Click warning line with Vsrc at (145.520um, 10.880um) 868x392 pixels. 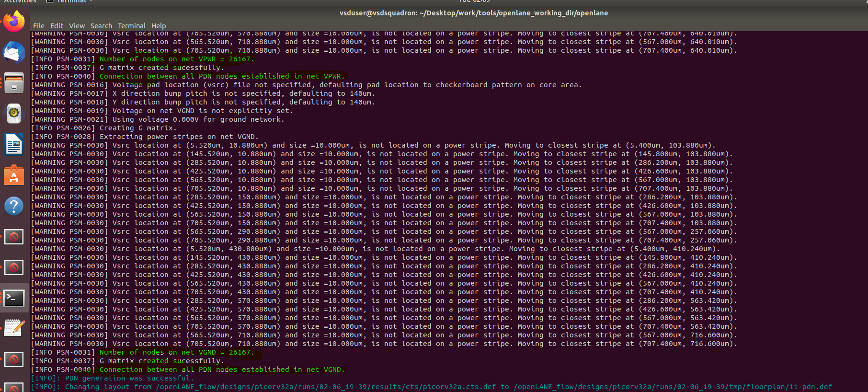(382, 154)
